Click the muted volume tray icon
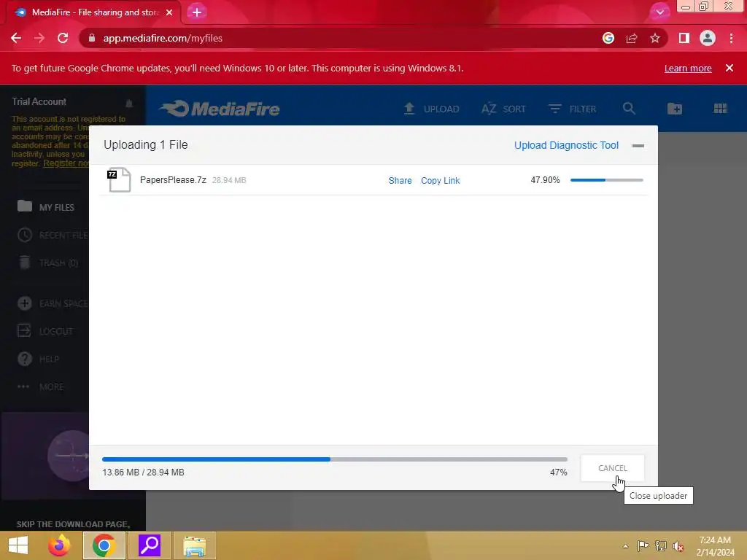Image resolution: width=747 pixels, height=560 pixels. coord(678,546)
